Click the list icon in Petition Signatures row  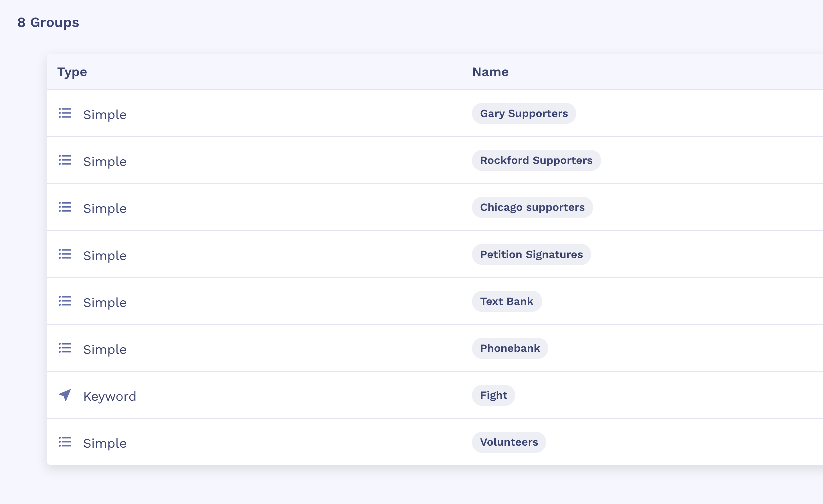(x=65, y=254)
